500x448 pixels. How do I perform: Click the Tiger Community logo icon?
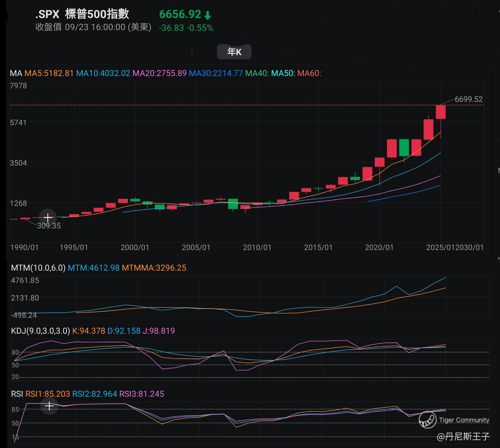(428, 420)
